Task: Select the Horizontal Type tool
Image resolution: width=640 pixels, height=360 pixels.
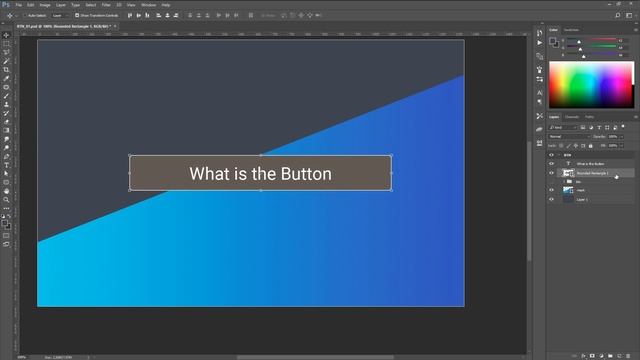Action: point(6,165)
